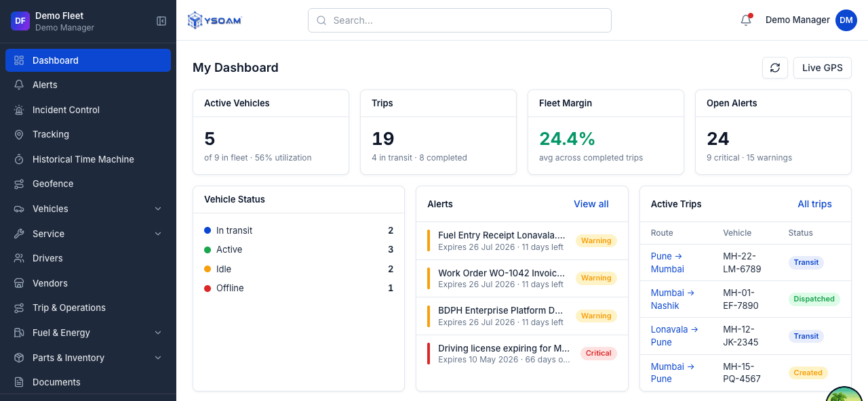Click the Fuel & Energy pump icon
The height and width of the screenshot is (401, 868).
pyautogui.click(x=19, y=333)
